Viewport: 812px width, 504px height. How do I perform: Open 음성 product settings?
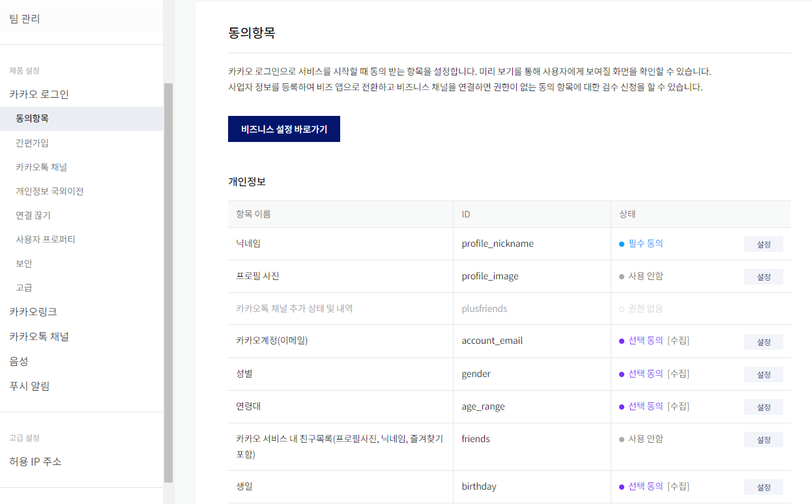tap(19, 361)
